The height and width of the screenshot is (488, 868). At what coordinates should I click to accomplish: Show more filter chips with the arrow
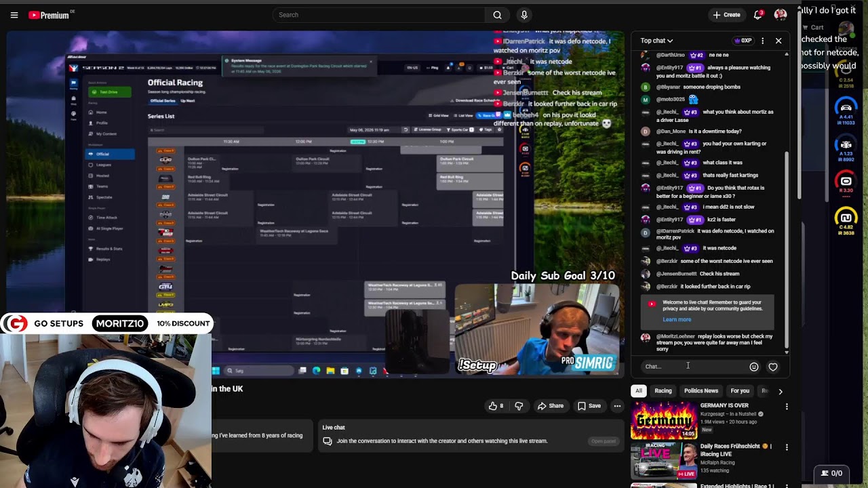780,391
